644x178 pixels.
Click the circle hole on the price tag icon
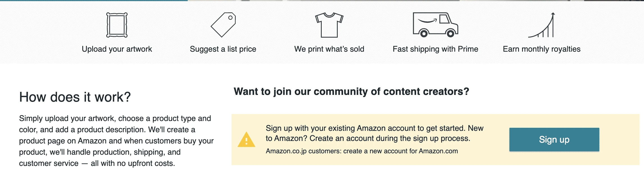pos(231,17)
